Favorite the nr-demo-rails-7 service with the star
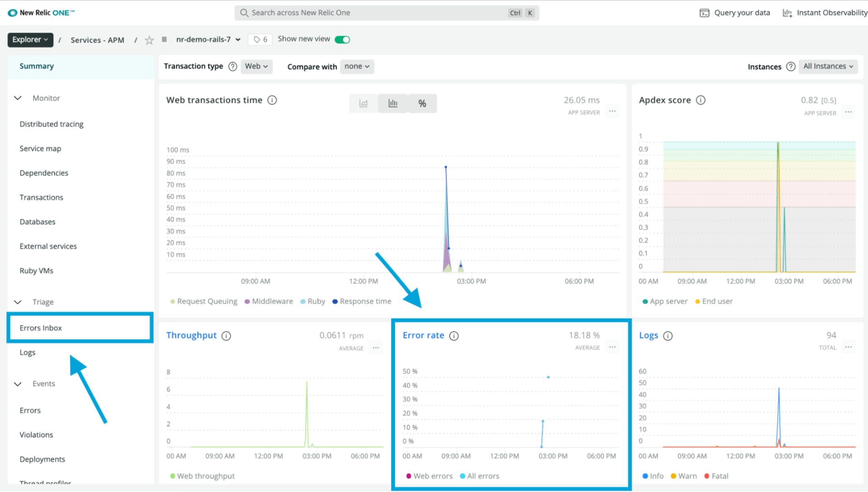The height and width of the screenshot is (492, 868). [x=149, y=40]
